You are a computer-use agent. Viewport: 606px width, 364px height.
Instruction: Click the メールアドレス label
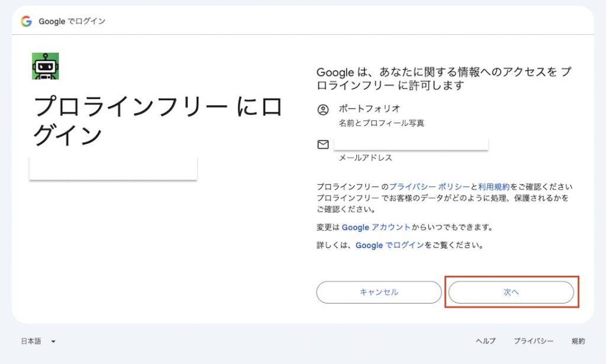click(366, 157)
